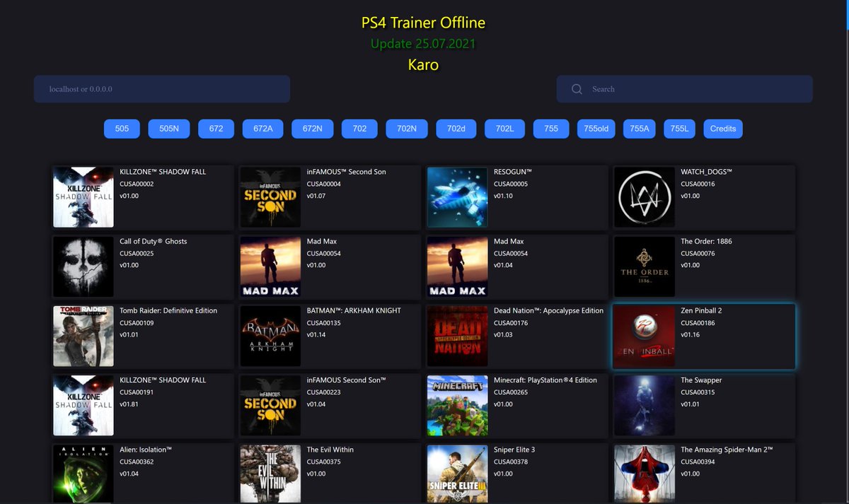Select Minecraft: PlayStation®4 Edition title

click(545, 380)
